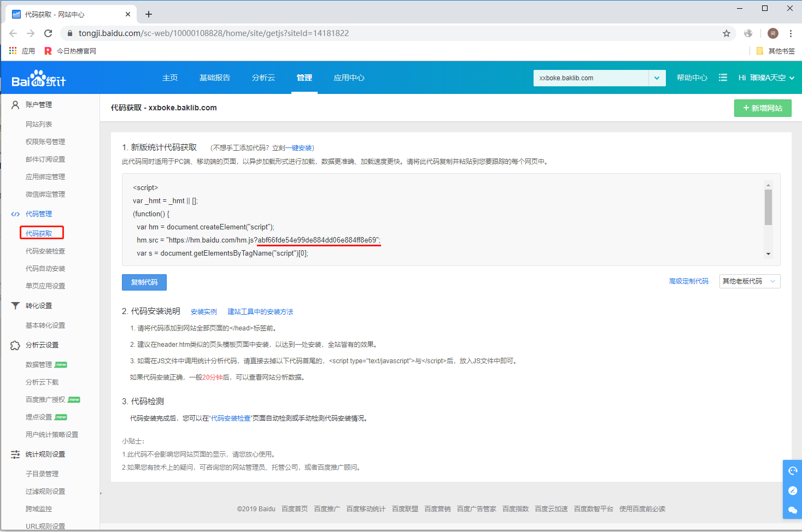Open 应用绑定管理 in sidebar

(45, 177)
